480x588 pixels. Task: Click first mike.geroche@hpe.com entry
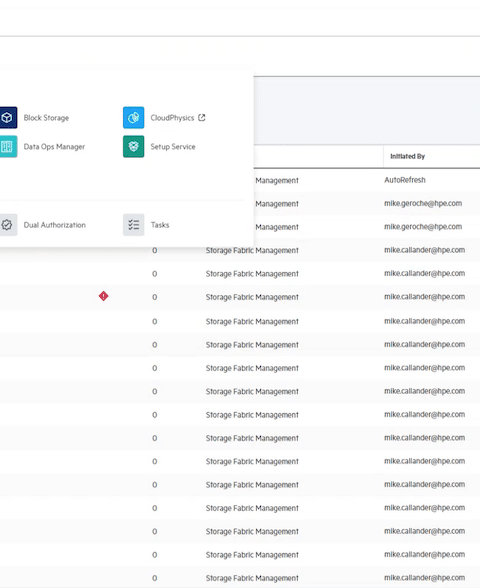pos(423,203)
